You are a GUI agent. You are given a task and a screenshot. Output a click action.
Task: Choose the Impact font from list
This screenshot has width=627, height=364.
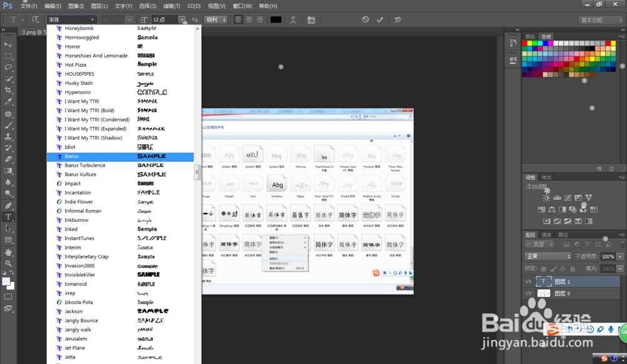[73, 184]
